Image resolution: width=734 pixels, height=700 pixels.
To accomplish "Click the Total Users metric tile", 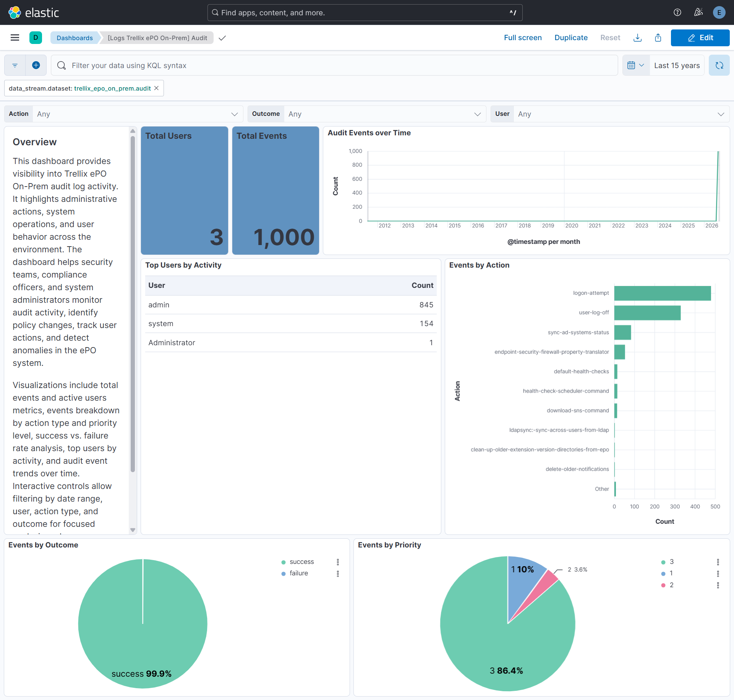I will point(185,190).
